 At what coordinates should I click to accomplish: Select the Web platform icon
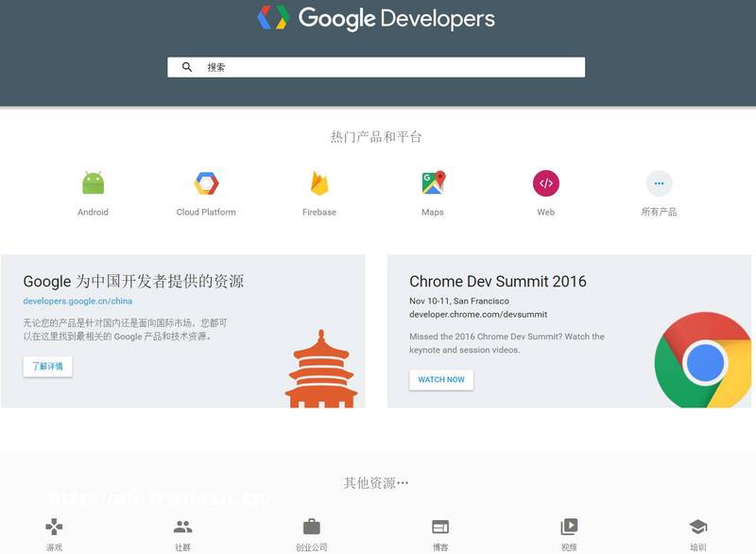pos(544,182)
